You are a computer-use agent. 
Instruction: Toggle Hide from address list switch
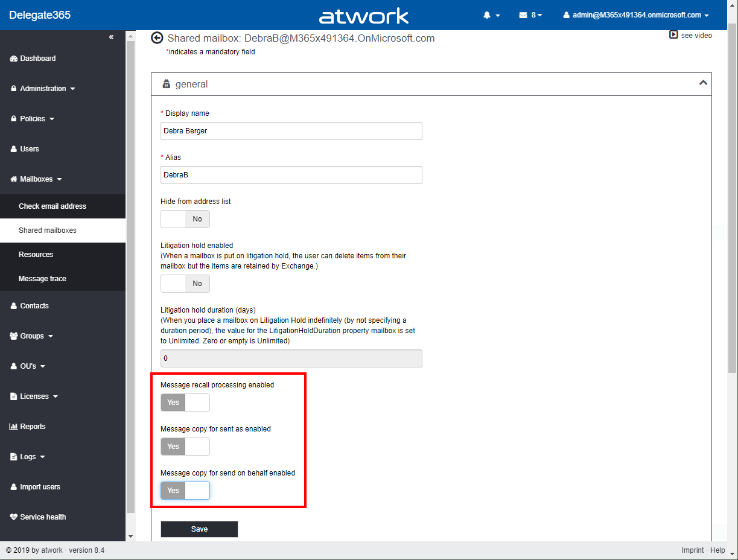click(x=185, y=219)
